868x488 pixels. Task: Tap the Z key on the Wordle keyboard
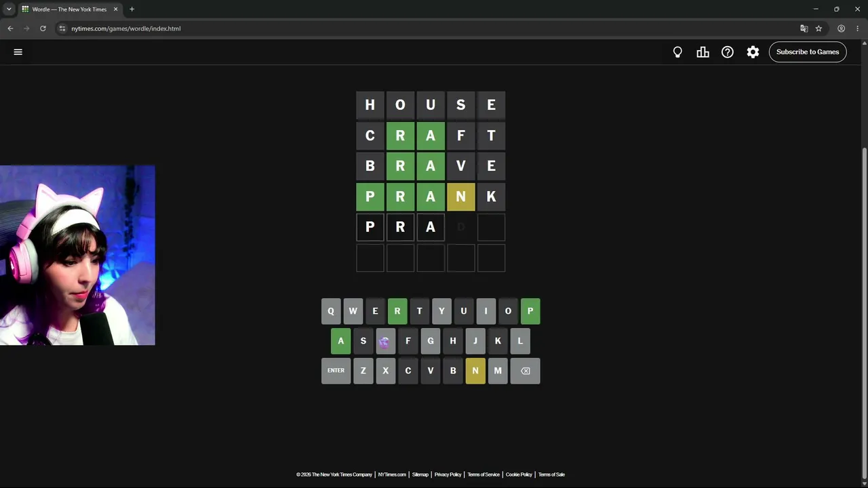click(x=363, y=371)
